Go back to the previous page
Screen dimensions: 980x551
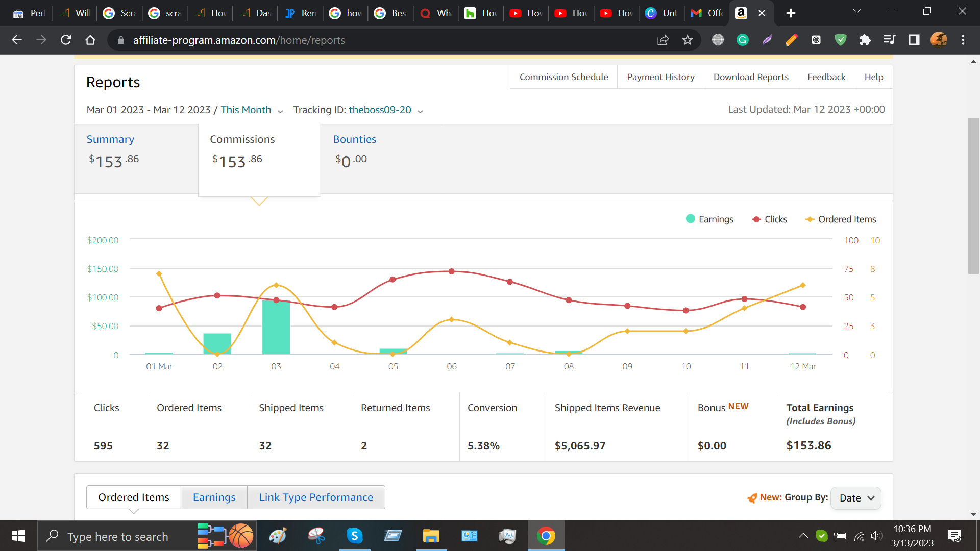pyautogui.click(x=17, y=40)
